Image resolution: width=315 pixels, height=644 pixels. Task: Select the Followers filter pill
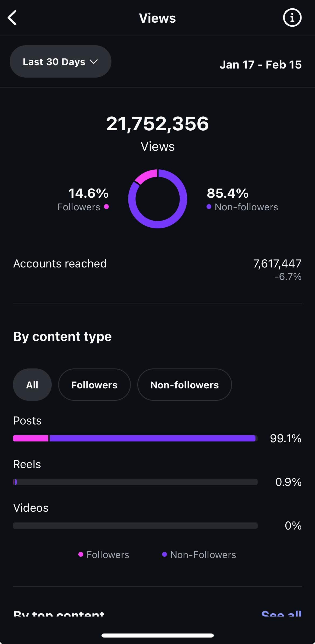click(x=94, y=385)
